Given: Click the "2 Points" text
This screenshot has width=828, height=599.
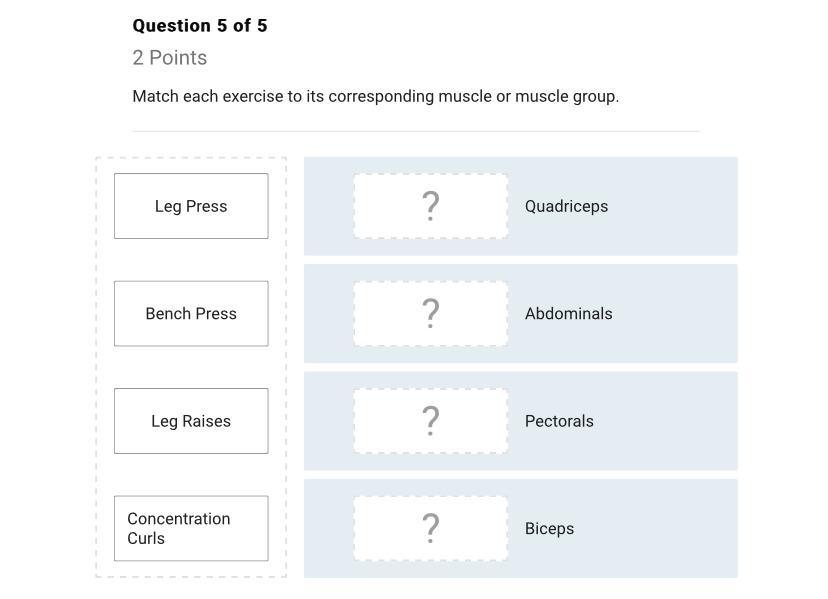Looking at the screenshot, I should click(x=170, y=58).
